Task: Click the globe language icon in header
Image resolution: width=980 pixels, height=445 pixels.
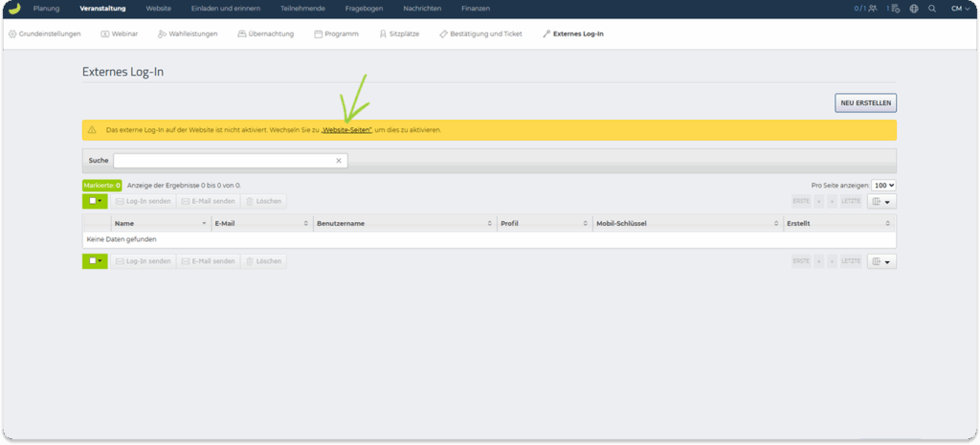Action: pyautogui.click(x=914, y=9)
